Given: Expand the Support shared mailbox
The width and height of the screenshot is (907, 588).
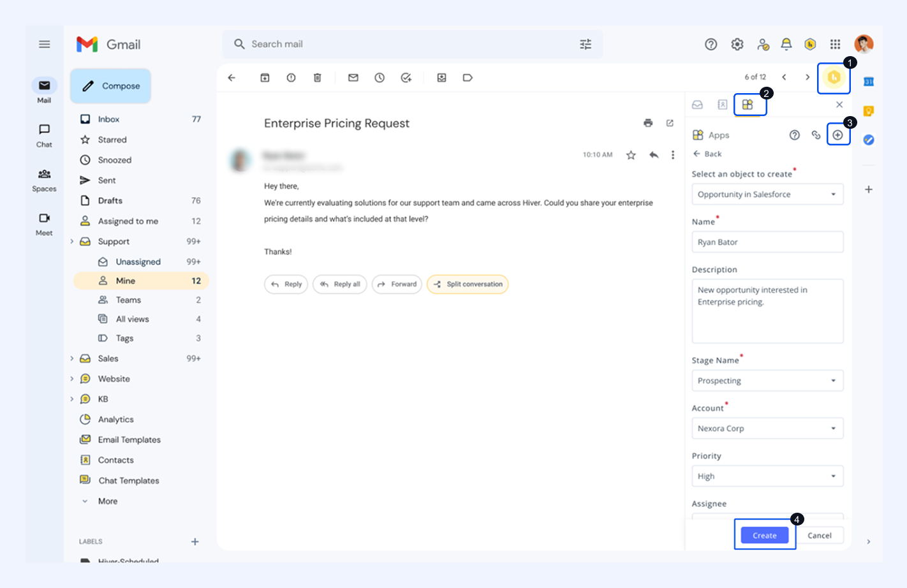Looking at the screenshot, I should (72, 242).
